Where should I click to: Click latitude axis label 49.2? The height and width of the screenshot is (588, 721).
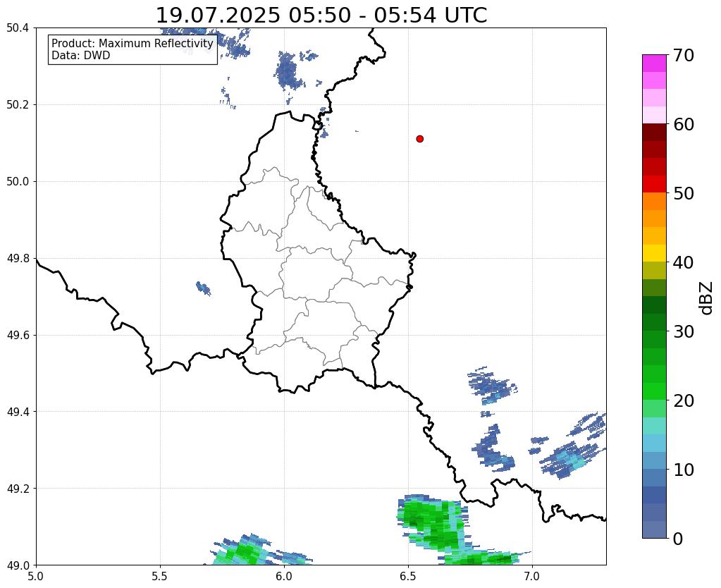click(x=18, y=488)
